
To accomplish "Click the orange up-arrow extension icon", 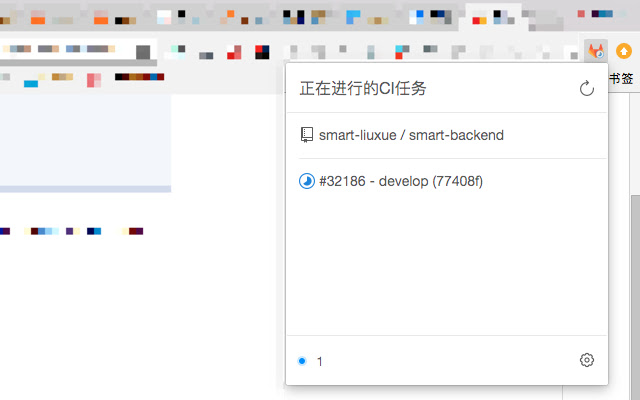I will (624, 51).
